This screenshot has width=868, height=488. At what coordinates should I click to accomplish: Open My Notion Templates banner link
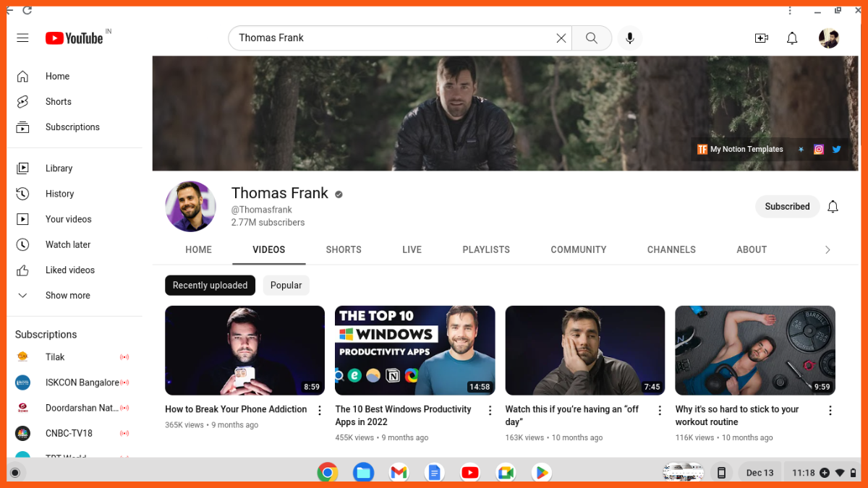tap(740, 150)
